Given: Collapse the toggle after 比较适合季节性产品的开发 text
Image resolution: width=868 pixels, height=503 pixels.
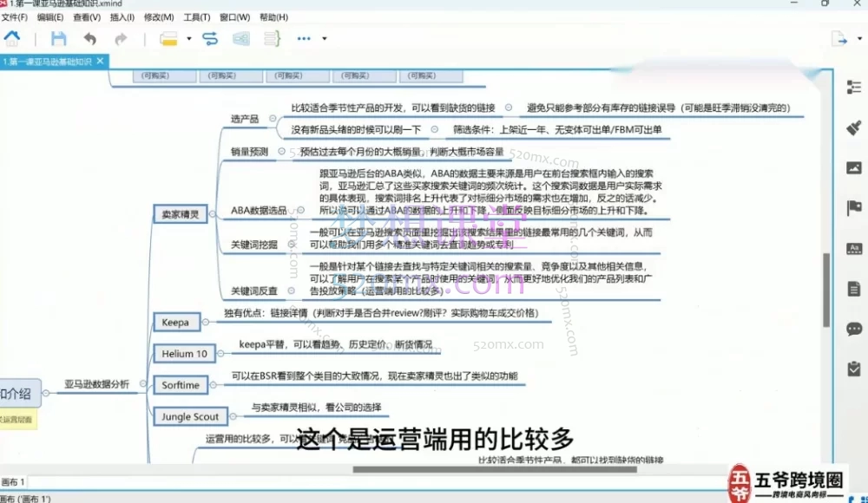Looking at the screenshot, I should point(508,108).
